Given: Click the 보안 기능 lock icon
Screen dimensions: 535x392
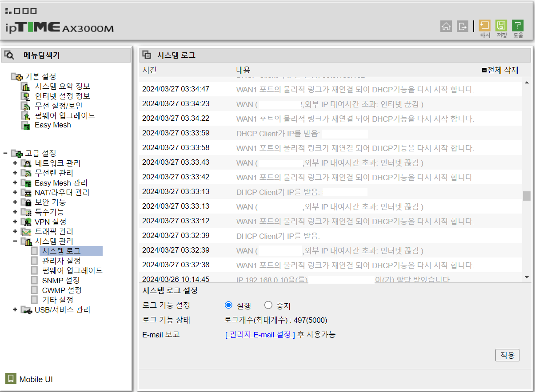Looking at the screenshot, I should pyautogui.click(x=27, y=202).
